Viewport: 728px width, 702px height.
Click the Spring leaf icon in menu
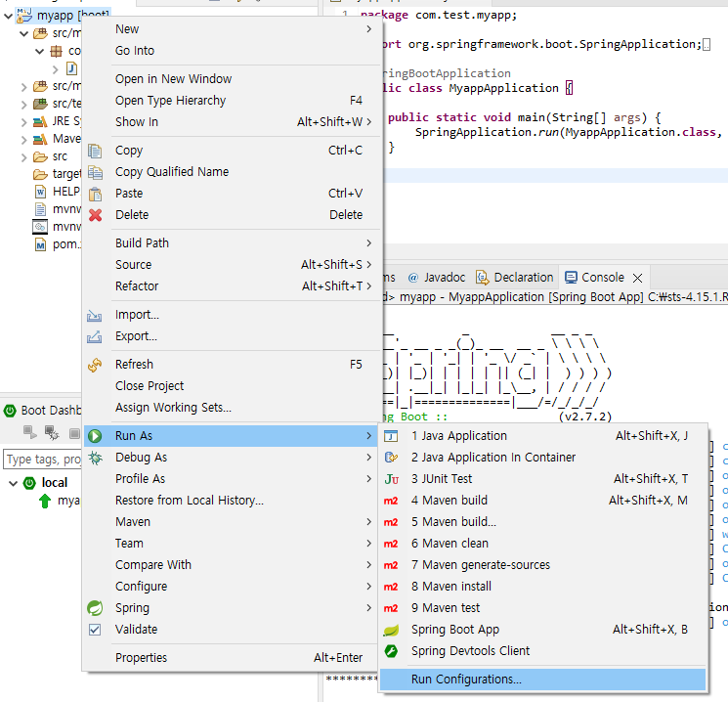(95, 608)
